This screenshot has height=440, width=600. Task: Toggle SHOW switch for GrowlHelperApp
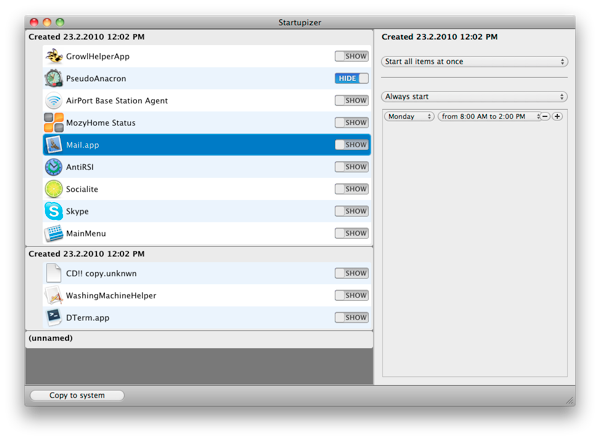pyautogui.click(x=352, y=56)
